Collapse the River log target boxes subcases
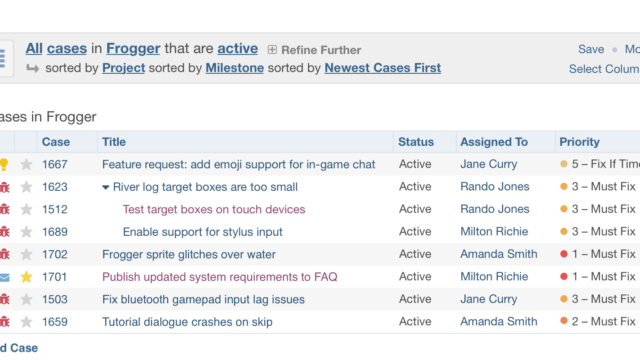The height and width of the screenshot is (360, 640). coord(105,187)
